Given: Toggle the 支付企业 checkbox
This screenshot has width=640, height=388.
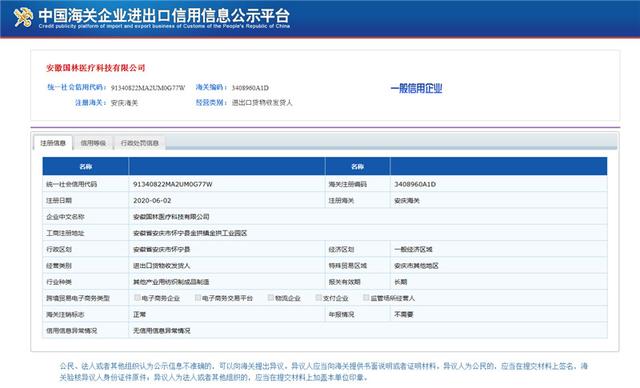Looking at the screenshot, I should (319, 298).
